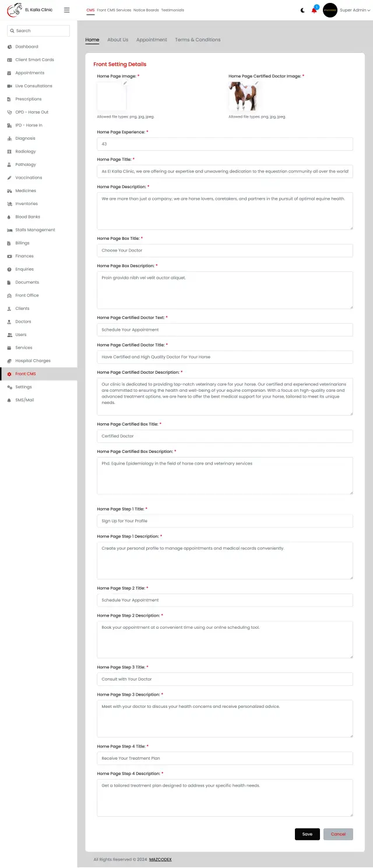Click Certified Doctor Text field

(x=225, y=330)
